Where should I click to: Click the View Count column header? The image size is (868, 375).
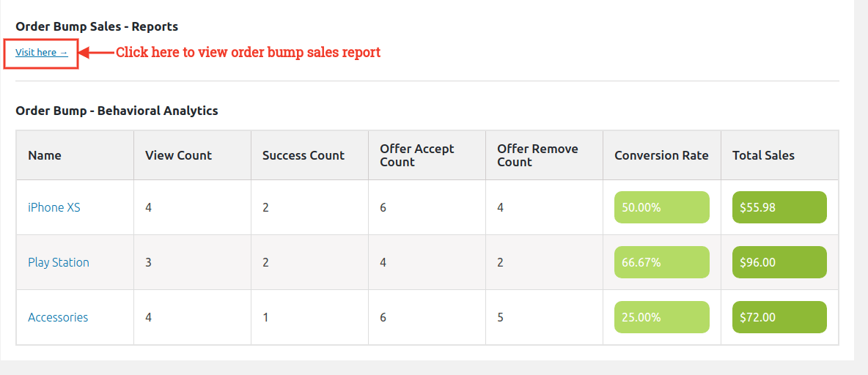pyautogui.click(x=178, y=155)
